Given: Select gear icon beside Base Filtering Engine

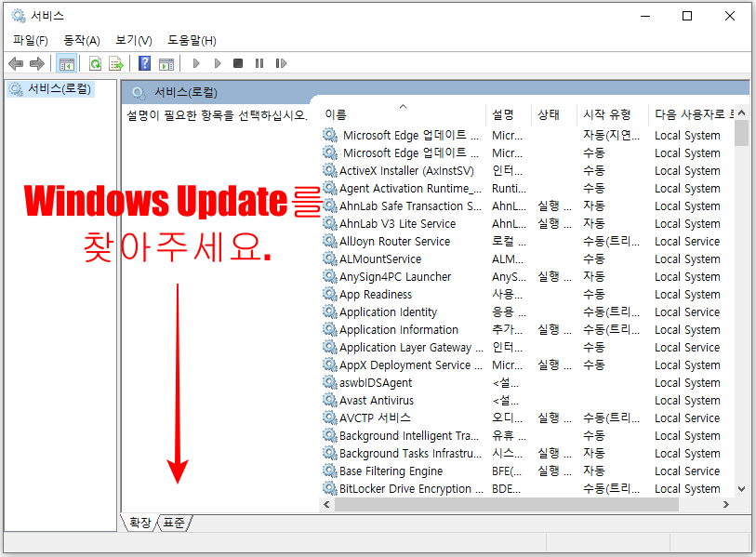Looking at the screenshot, I should 330,471.
